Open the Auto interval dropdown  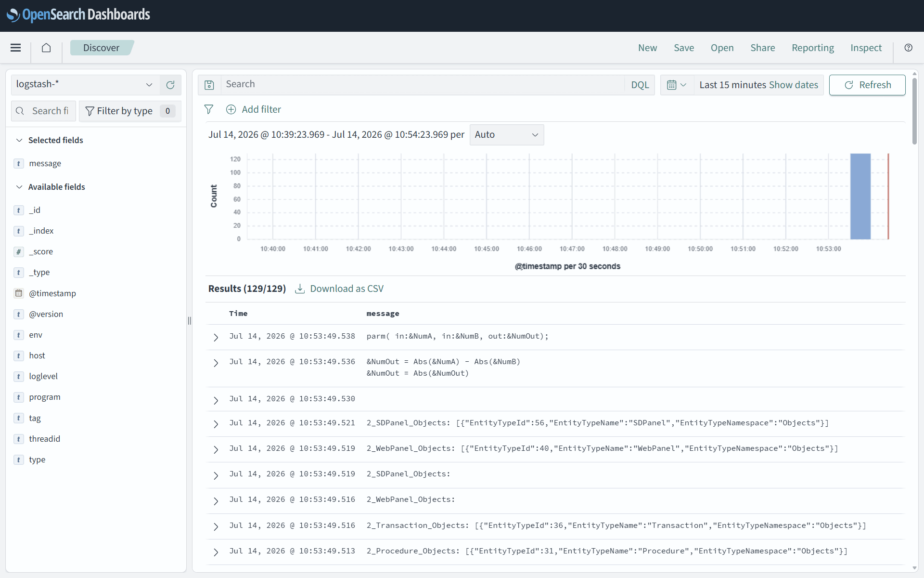coord(506,135)
